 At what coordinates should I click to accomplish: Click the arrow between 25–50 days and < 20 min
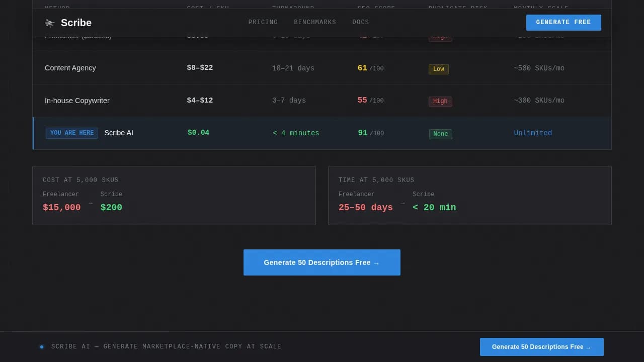click(x=403, y=203)
